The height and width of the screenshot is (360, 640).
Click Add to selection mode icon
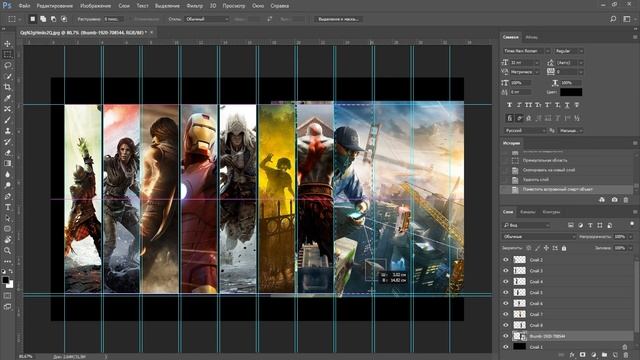pyautogui.click(x=43, y=19)
